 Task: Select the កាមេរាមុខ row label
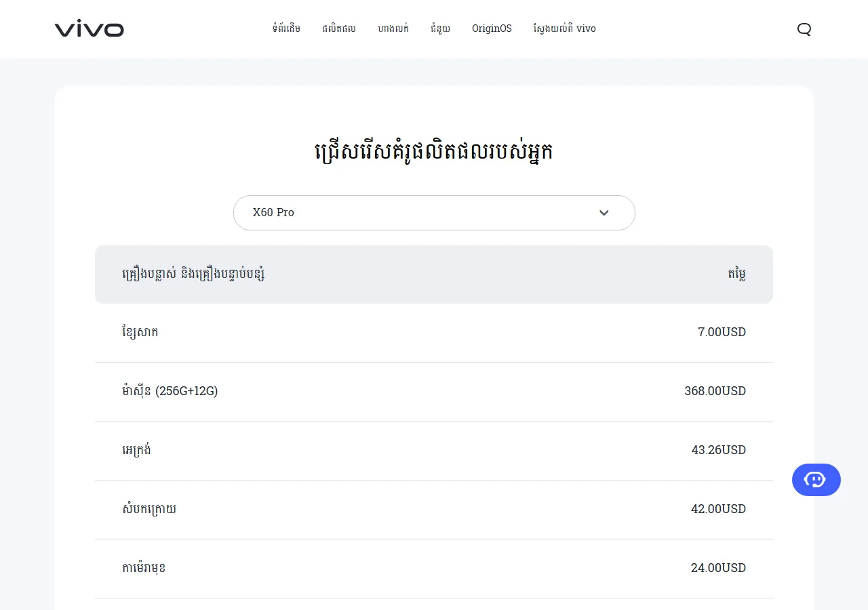click(x=144, y=568)
